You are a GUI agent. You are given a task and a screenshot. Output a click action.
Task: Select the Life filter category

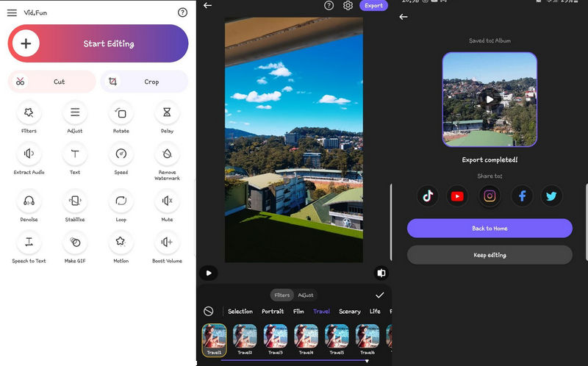pos(375,312)
